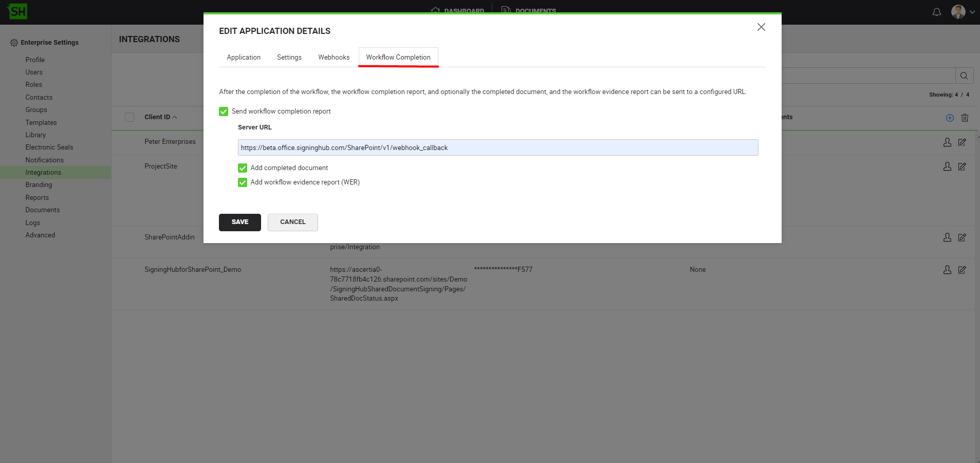The image size is (980, 463).
Task: Click into the Server URL field
Action: click(x=497, y=147)
